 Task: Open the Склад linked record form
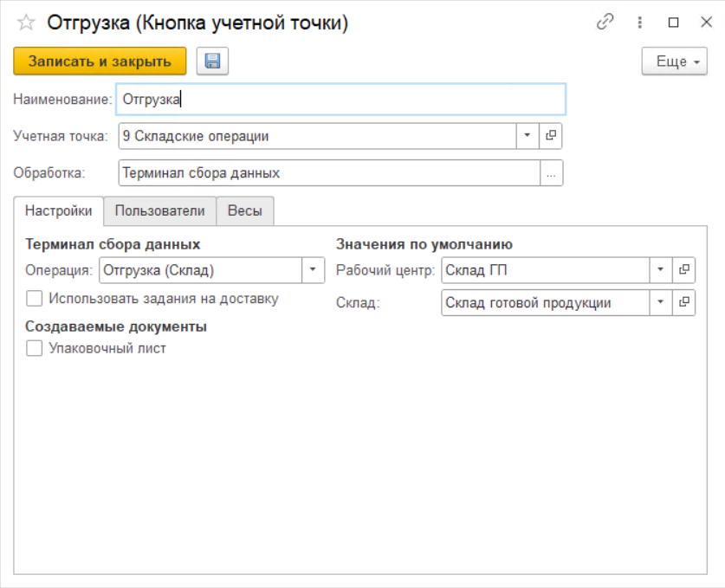point(683,302)
